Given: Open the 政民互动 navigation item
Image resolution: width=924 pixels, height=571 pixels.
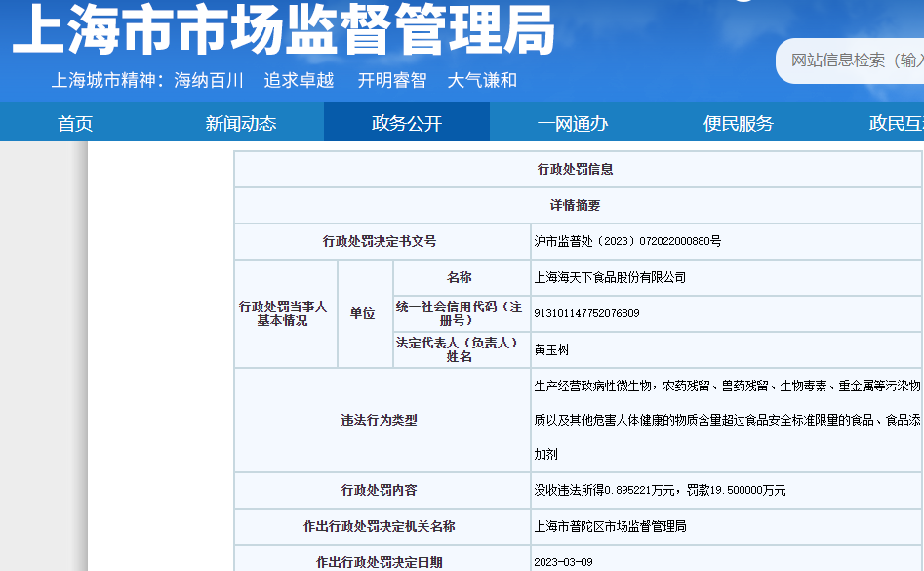Looking at the screenshot, I should (896, 123).
